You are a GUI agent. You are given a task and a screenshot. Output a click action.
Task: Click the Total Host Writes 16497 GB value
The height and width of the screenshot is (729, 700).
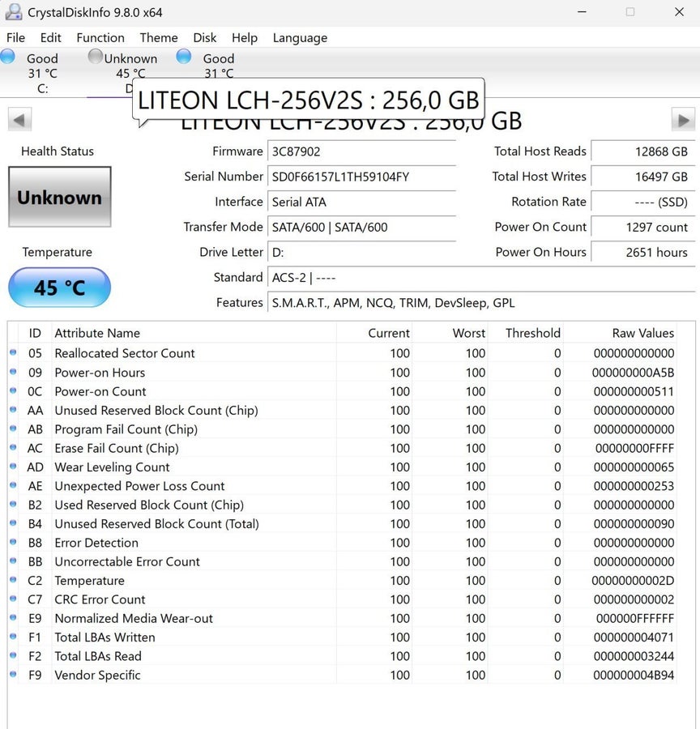pyautogui.click(x=642, y=177)
